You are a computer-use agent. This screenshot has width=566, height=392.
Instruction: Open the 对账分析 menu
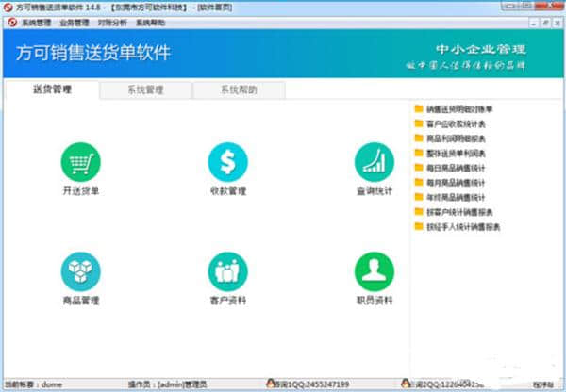[110, 21]
